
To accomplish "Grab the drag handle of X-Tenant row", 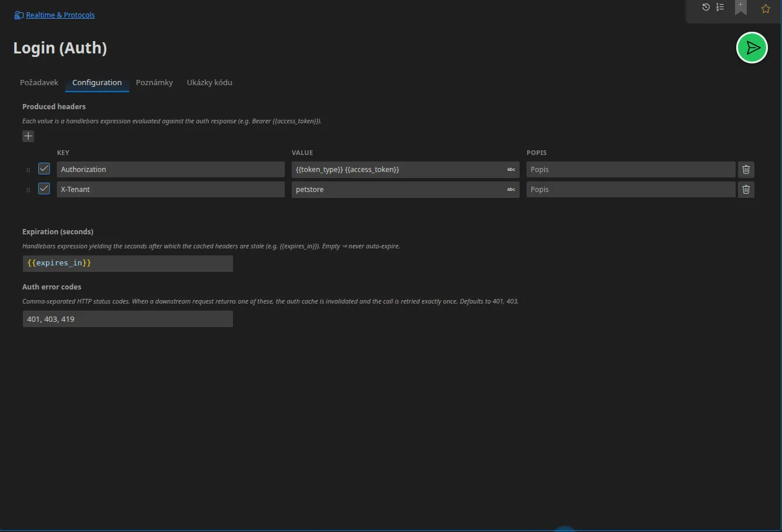I will (28, 190).
